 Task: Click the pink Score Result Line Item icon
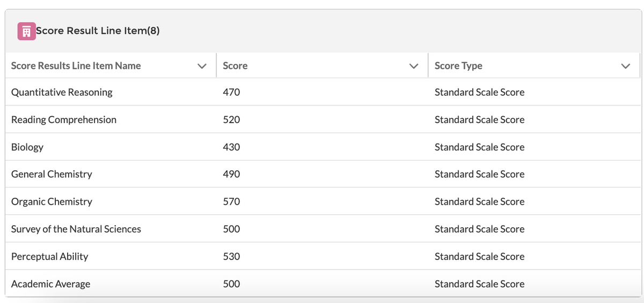pos(26,31)
